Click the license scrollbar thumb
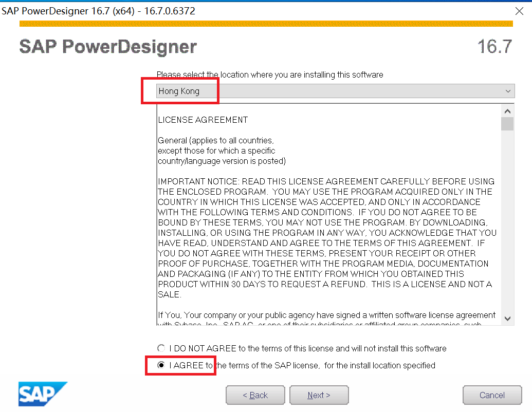The image size is (532, 412). click(507, 123)
